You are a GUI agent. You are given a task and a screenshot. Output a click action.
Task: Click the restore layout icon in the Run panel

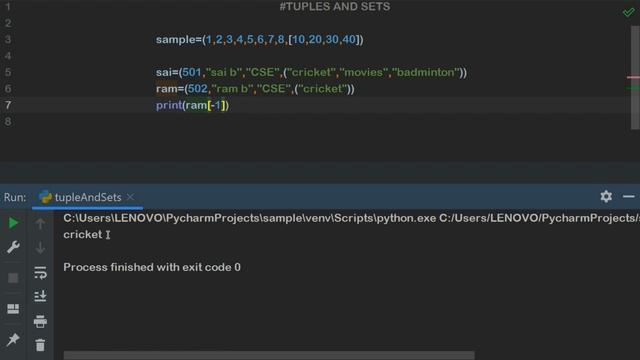(13, 309)
